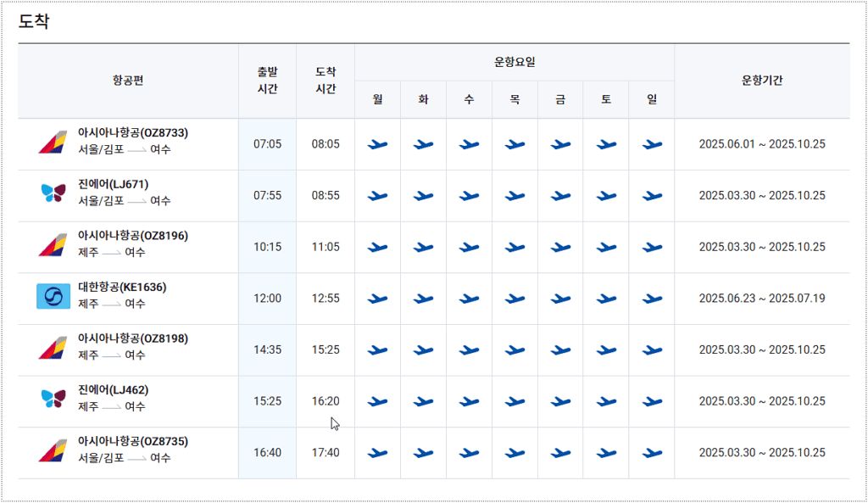Click the Saturday (토) plane icon for LJ671
This screenshot has width=868, height=503.
[606, 196]
